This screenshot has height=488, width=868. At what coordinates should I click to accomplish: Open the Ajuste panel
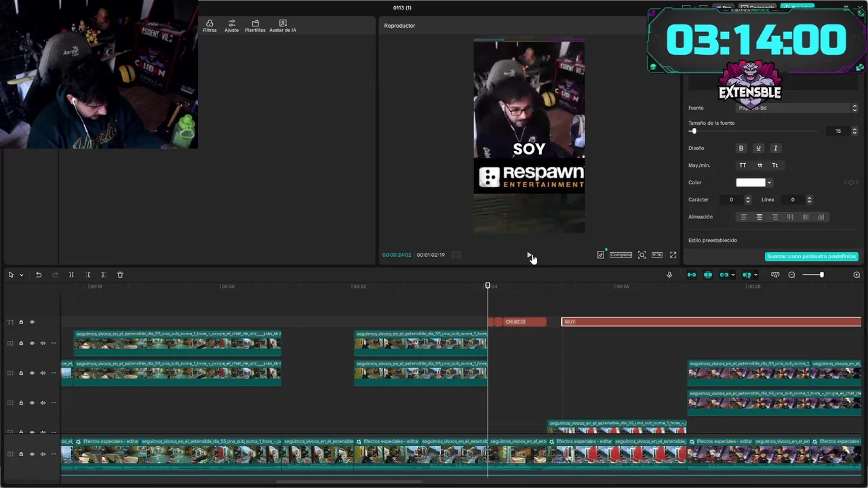231,26
